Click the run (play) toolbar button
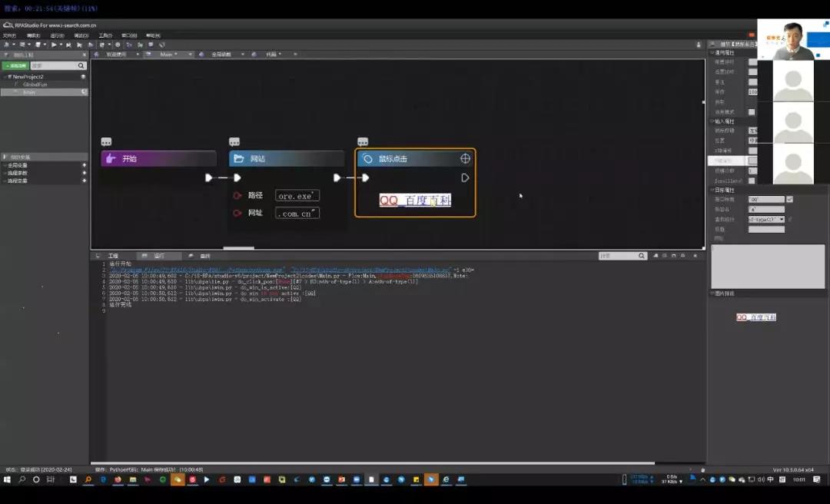The height and width of the screenshot is (504, 830). 53,45
